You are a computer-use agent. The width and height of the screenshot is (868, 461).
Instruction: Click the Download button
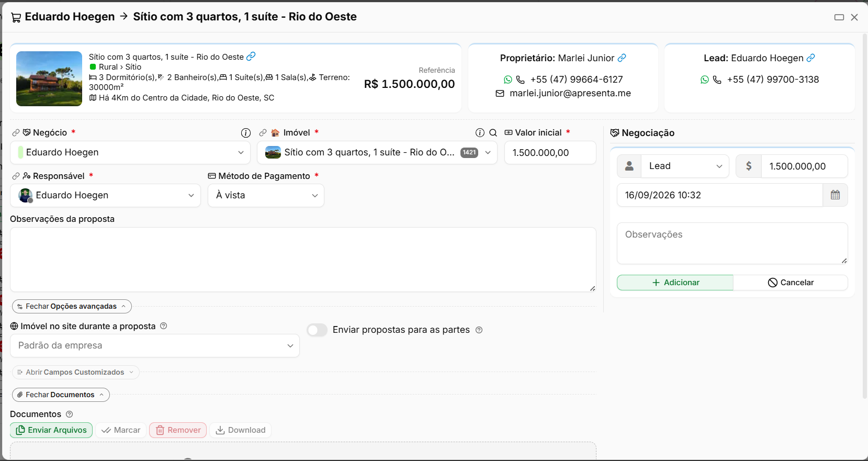click(240, 430)
